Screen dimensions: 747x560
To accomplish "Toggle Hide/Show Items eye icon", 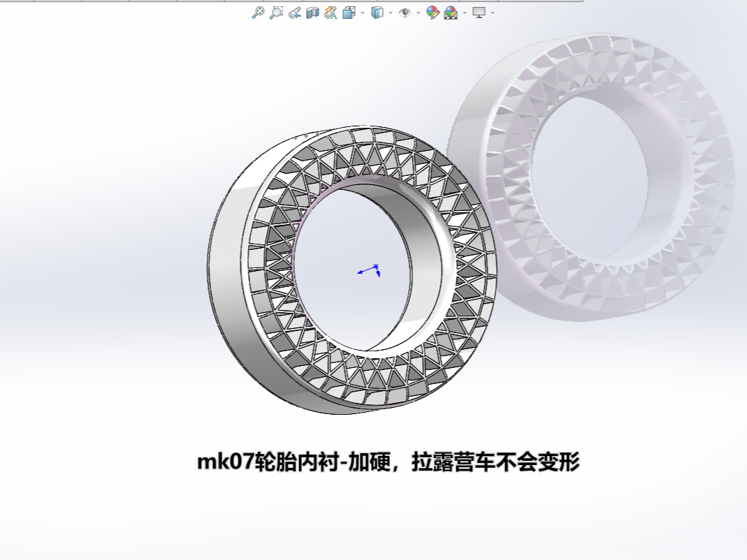I will pyautogui.click(x=405, y=13).
